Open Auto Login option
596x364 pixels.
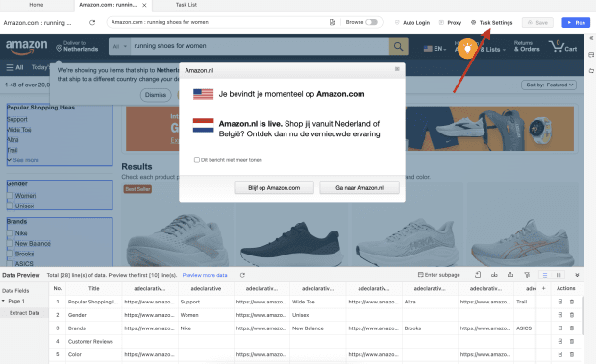click(412, 23)
